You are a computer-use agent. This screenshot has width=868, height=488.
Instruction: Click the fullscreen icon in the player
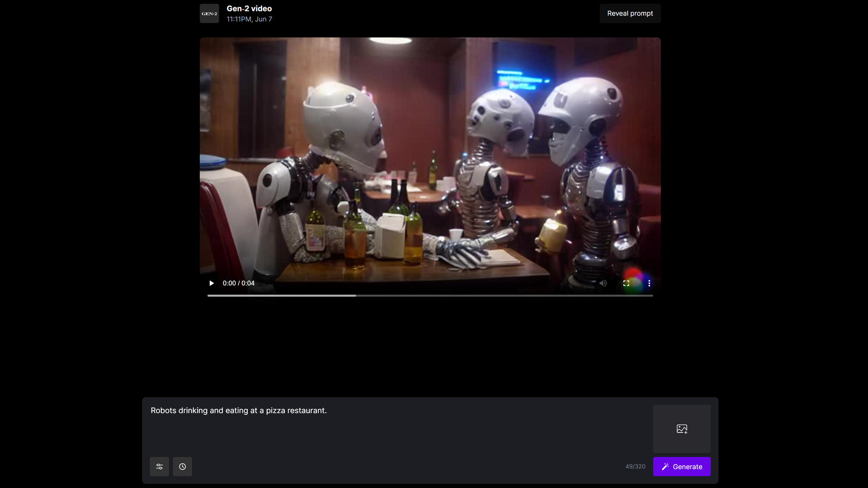pyautogui.click(x=626, y=283)
